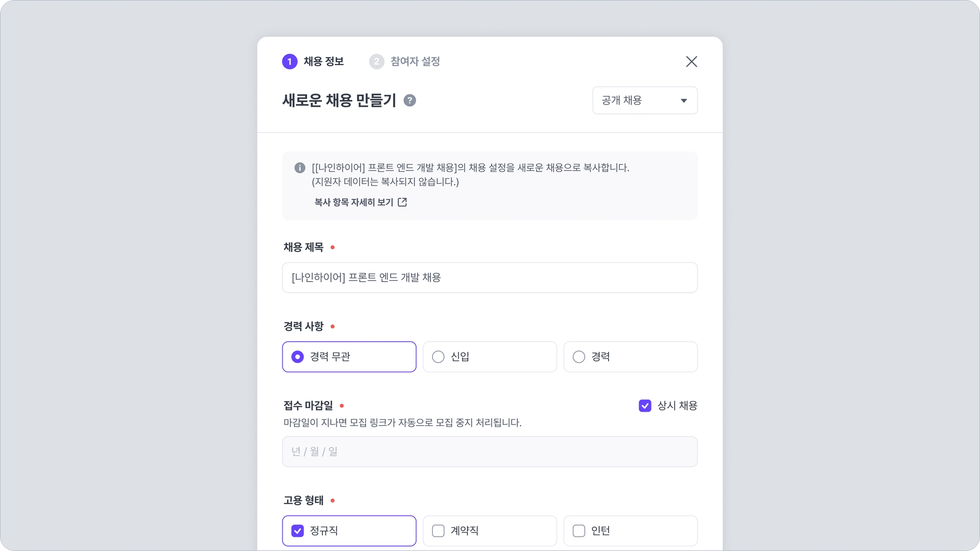Click the info icon in notice box
980x551 pixels.
coord(300,168)
